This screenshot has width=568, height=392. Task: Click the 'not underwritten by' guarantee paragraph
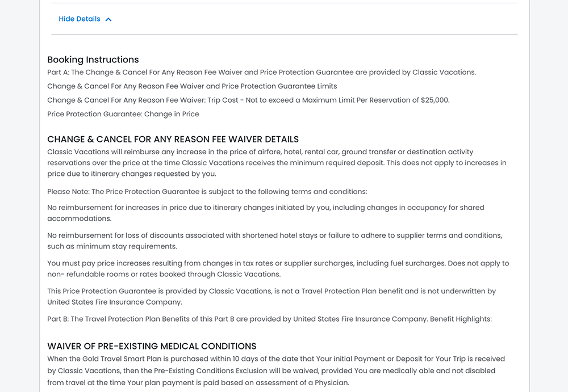point(271,296)
